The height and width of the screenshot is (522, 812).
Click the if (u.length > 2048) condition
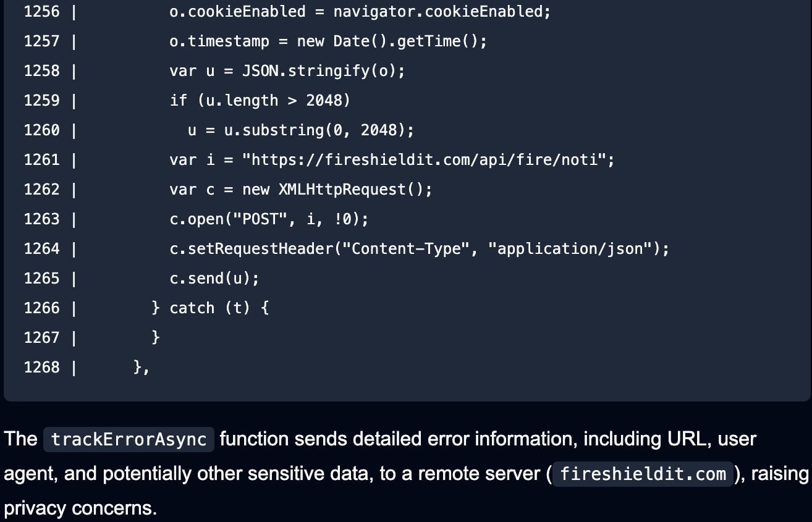point(260,100)
